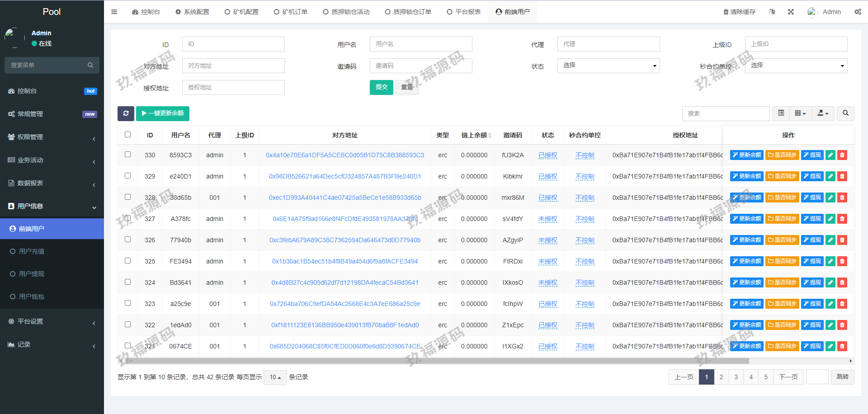Viewport: 868px width, 414px height.
Task: Click the magnifier icon beside table search
Action: point(845,113)
